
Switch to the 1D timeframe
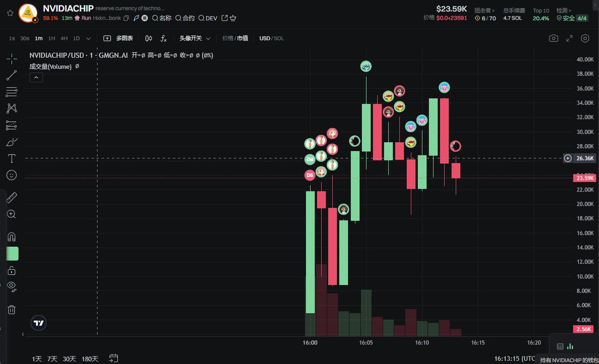76,38
